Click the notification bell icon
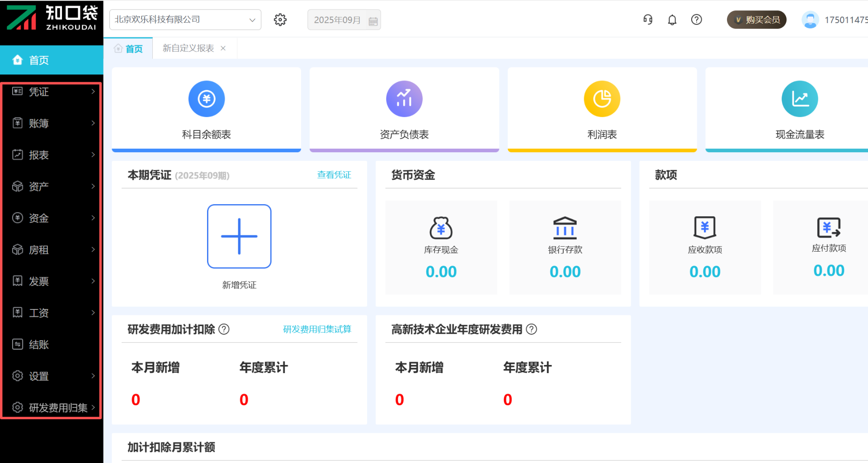This screenshot has width=868, height=463. [672, 20]
